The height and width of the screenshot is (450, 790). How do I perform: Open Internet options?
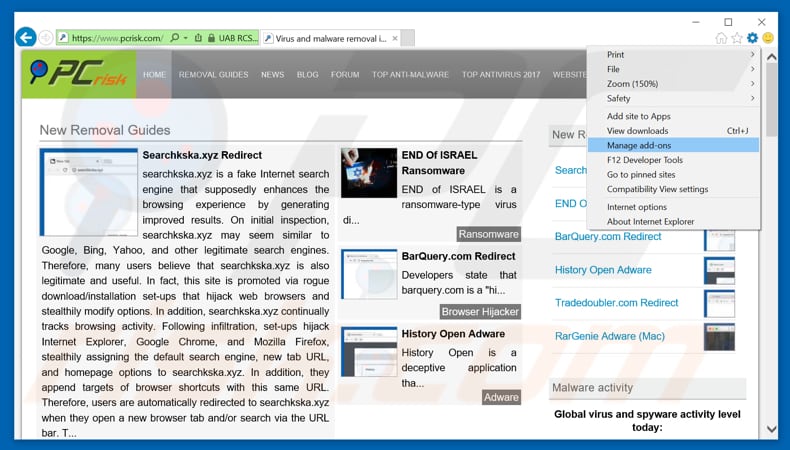(674, 207)
